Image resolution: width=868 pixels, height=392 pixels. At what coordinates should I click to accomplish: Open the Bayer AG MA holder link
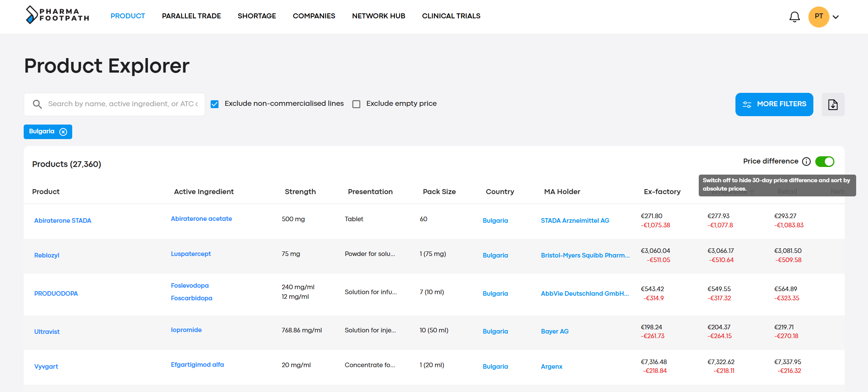[554, 332]
